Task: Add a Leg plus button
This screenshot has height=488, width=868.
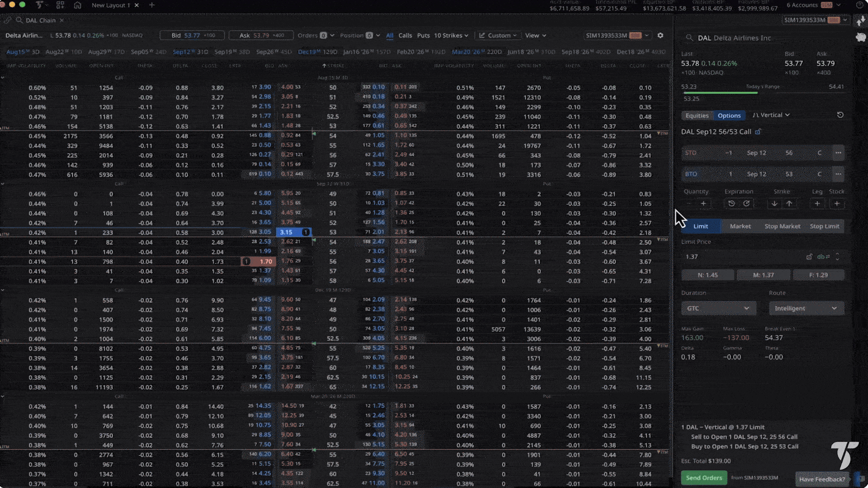Action: point(817,204)
